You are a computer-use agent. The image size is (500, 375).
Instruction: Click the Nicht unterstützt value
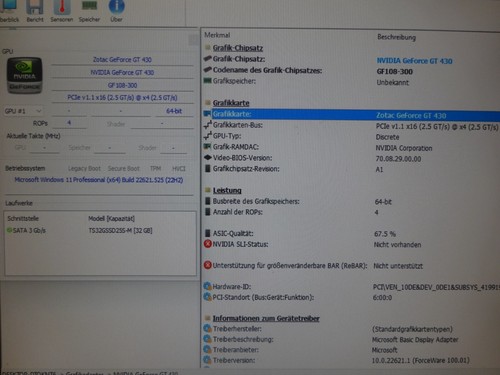(x=398, y=266)
